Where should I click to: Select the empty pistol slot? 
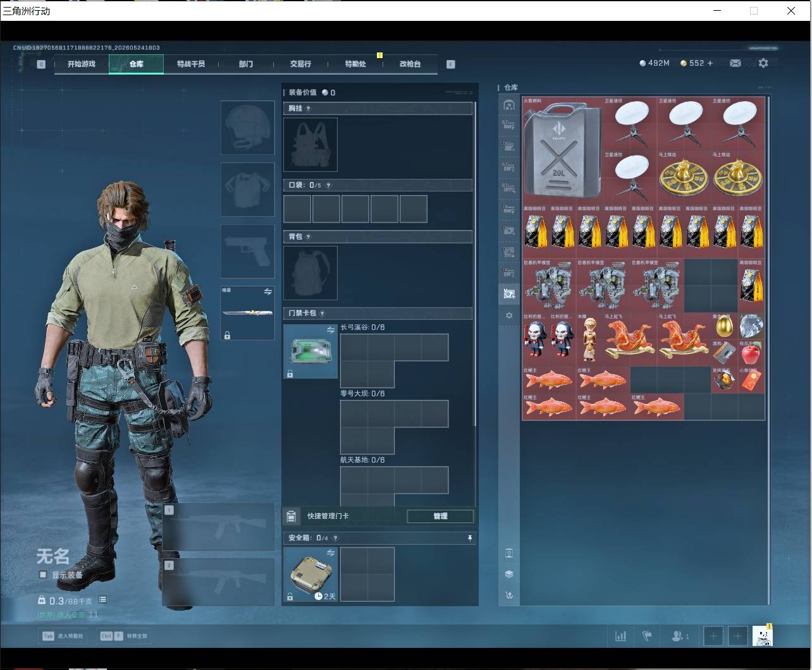pos(248,252)
